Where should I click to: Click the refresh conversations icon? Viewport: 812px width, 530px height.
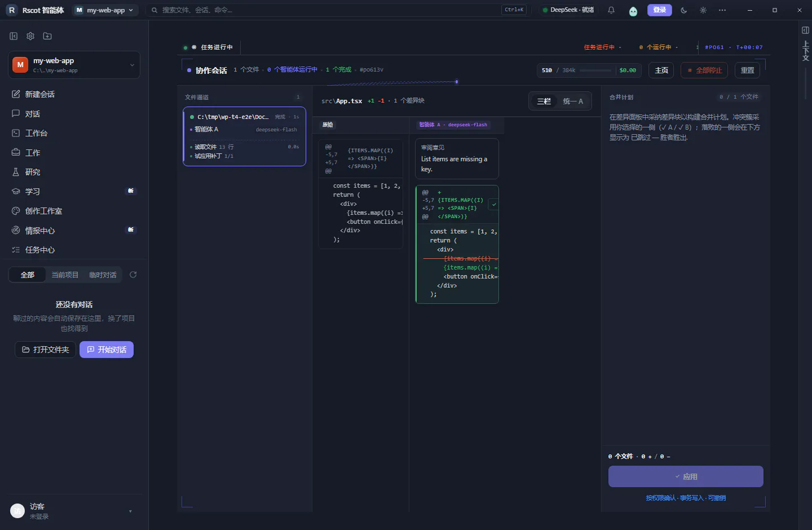point(133,275)
